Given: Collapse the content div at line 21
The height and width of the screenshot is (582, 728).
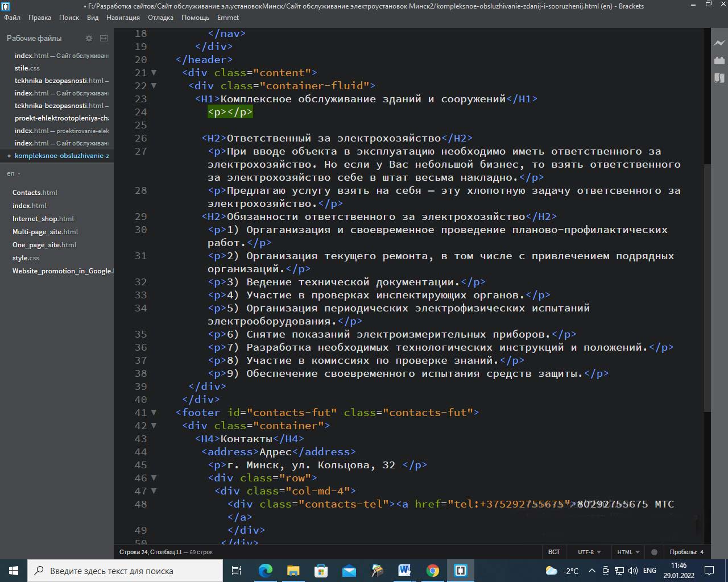Looking at the screenshot, I should click(x=154, y=73).
